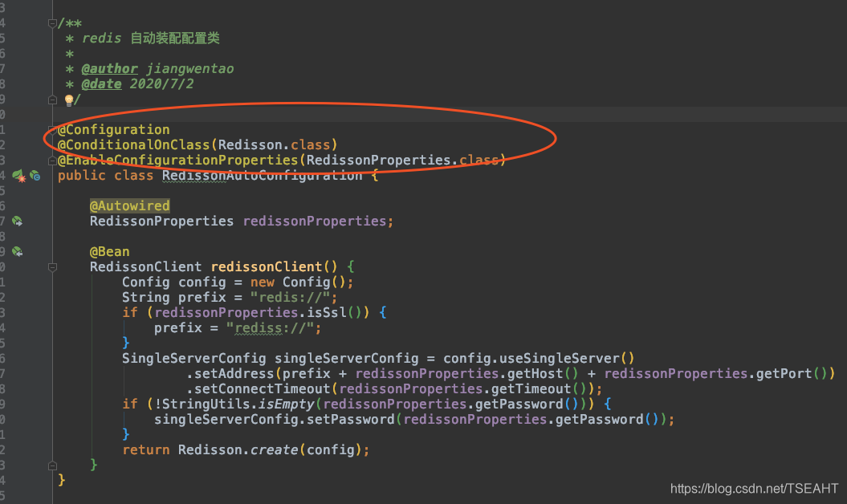Click the RedissonAutoConfiguration class name
The image size is (847, 504).
pyautogui.click(x=262, y=176)
